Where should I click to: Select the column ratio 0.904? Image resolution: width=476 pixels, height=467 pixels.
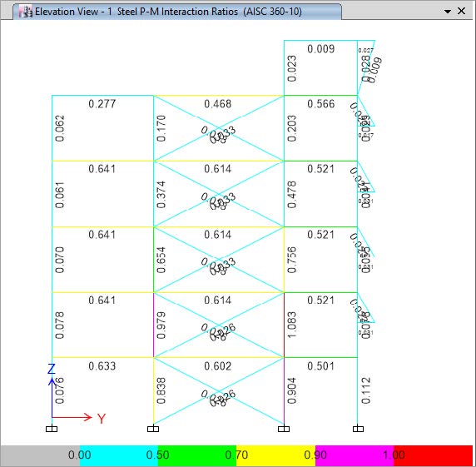click(x=292, y=390)
